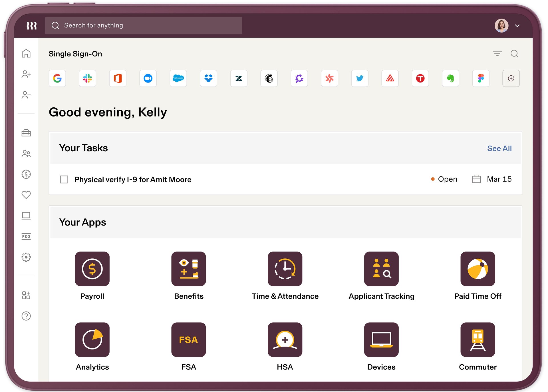Launch the Mailchimp app
This screenshot has height=392, width=548.
click(269, 78)
